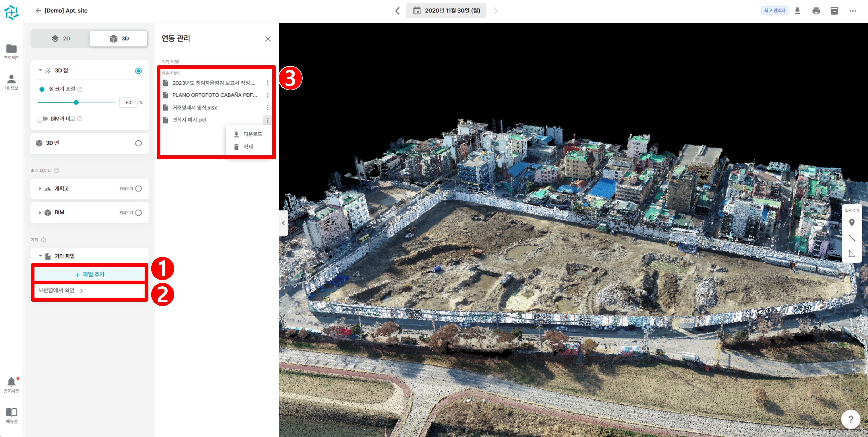Open the manual book icon

[x=12, y=412]
